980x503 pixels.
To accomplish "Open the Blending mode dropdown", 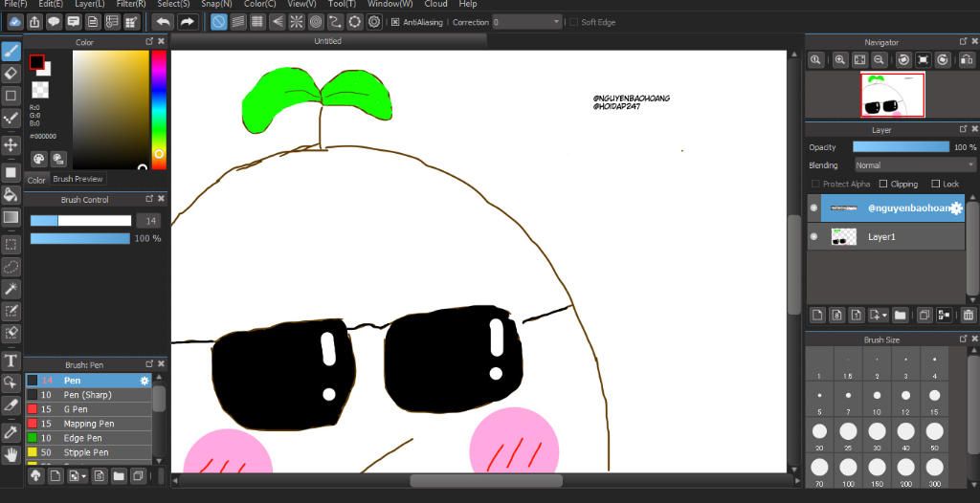I will coord(914,165).
